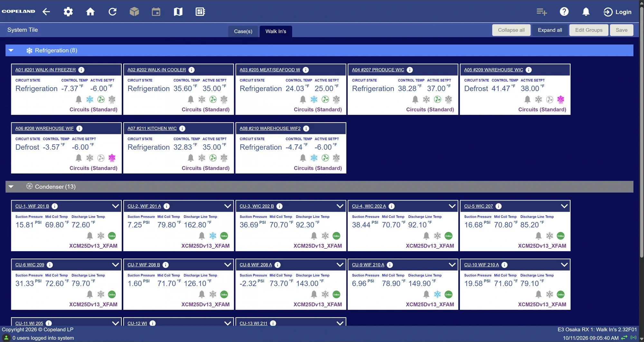Expand the CU-1, WIF 201 B tile chevron

pos(115,206)
